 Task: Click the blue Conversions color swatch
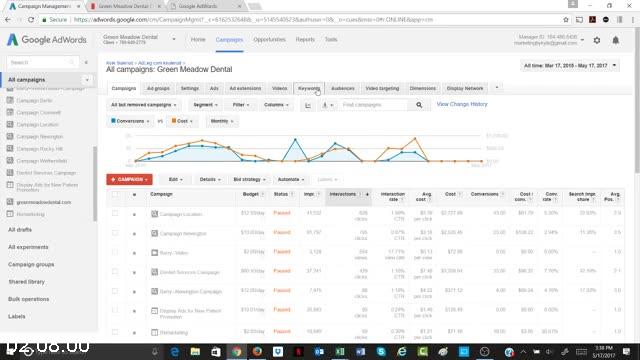[113, 121]
